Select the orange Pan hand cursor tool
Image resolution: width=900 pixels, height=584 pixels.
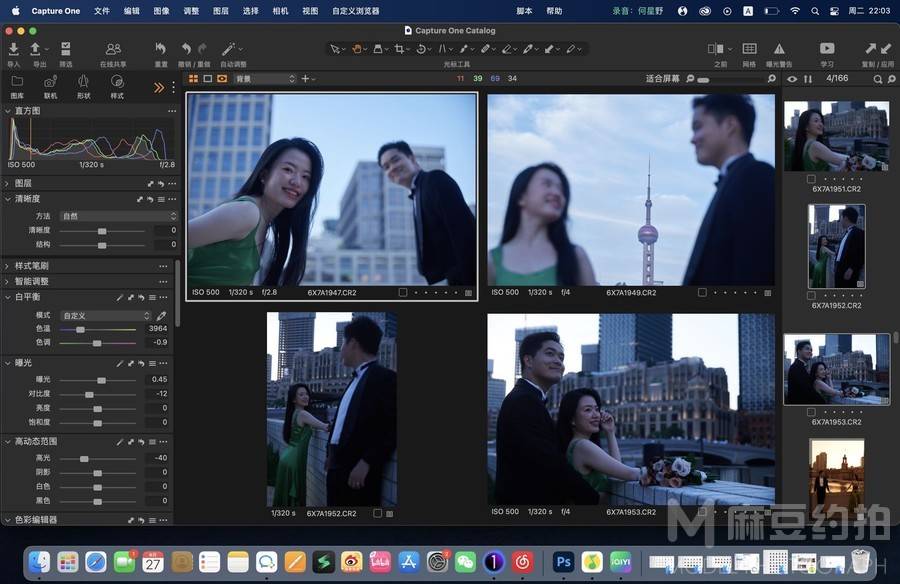tap(356, 49)
